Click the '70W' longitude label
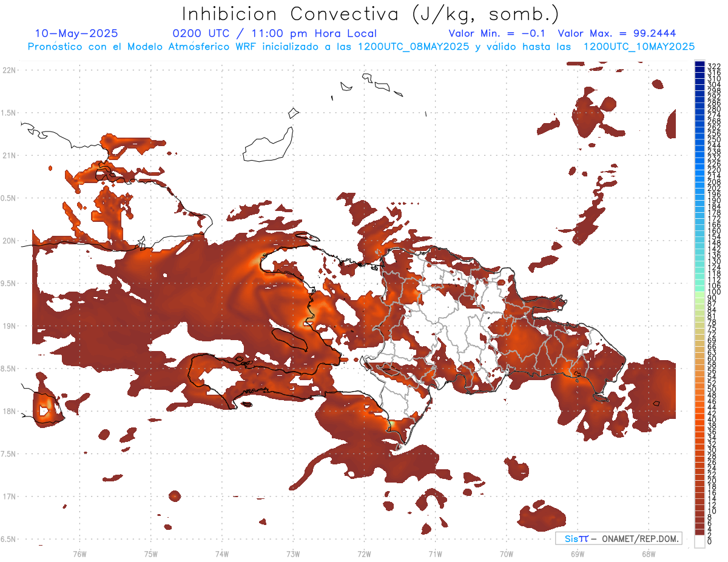The height and width of the screenshot is (562, 728). [507, 554]
